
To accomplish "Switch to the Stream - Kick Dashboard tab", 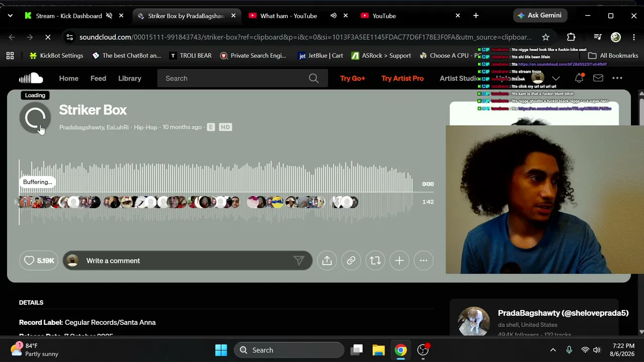I will [x=69, y=16].
